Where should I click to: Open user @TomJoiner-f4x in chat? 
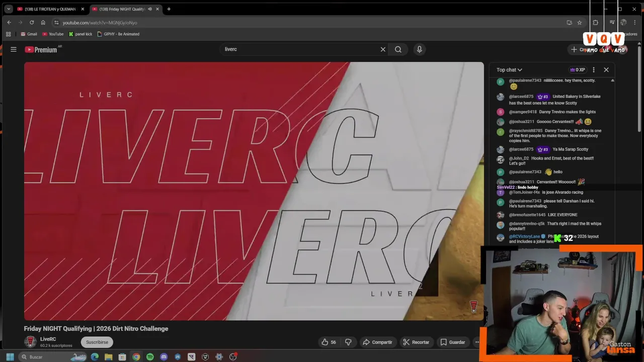tap(524, 192)
